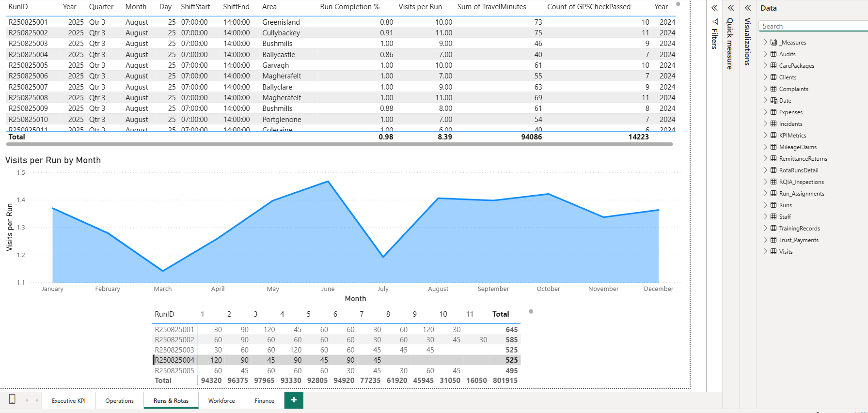Switch to the Executive KPI page tab
This screenshot has width=868, height=413.
tap(69, 401)
